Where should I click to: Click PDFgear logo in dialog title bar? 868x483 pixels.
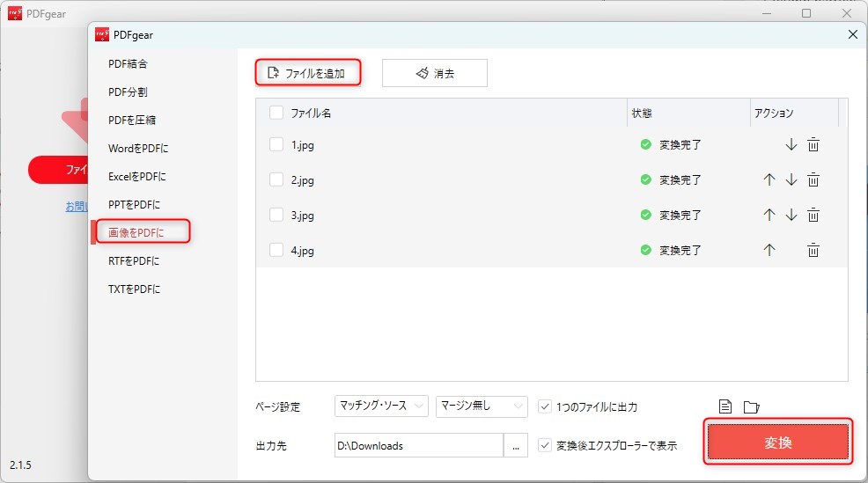pyautogui.click(x=102, y=35)
